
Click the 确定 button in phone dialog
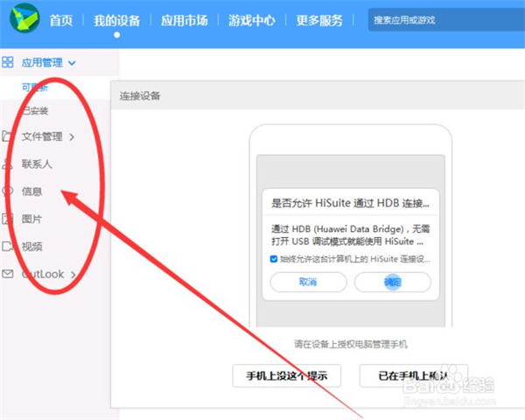(x=392, y=282)
